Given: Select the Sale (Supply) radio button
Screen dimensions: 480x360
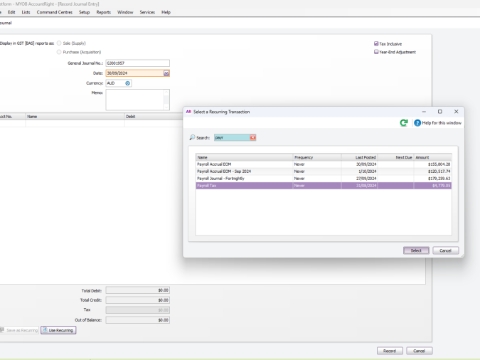Looking at the screenshot, I should tap(59, 43).
